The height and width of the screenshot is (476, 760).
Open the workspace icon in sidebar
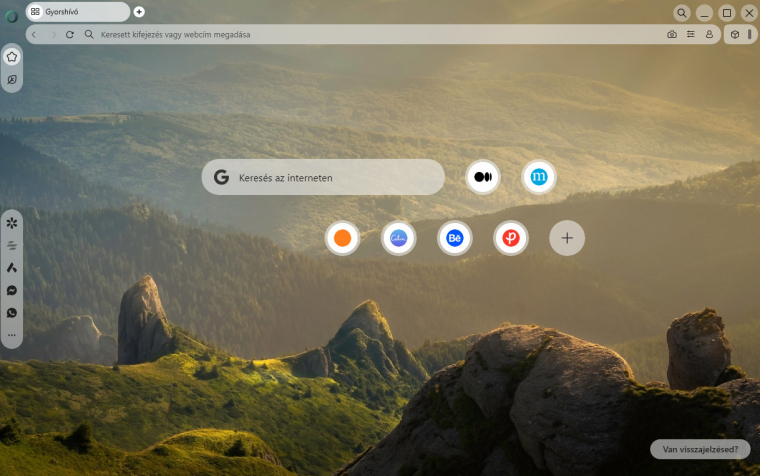[12, 57]
